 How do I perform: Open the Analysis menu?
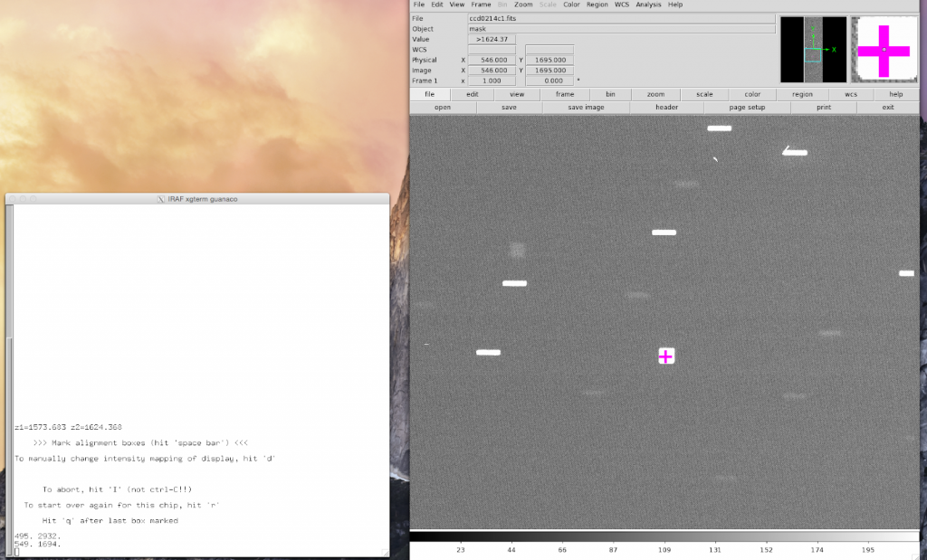648,5
